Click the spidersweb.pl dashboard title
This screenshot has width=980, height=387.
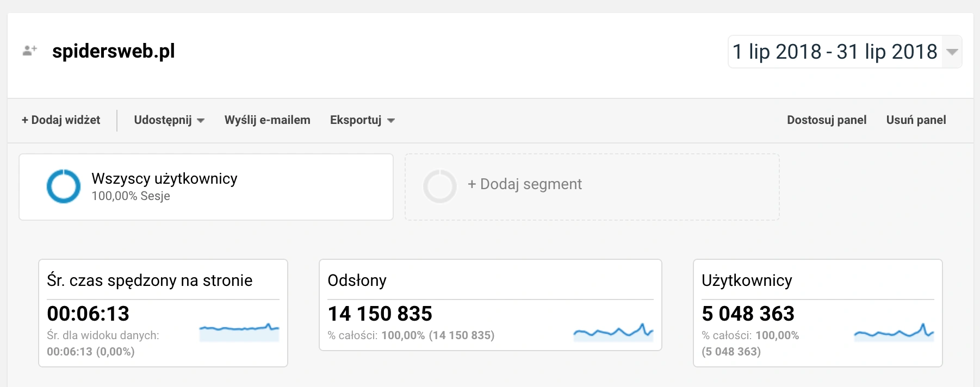coord(114,51)
